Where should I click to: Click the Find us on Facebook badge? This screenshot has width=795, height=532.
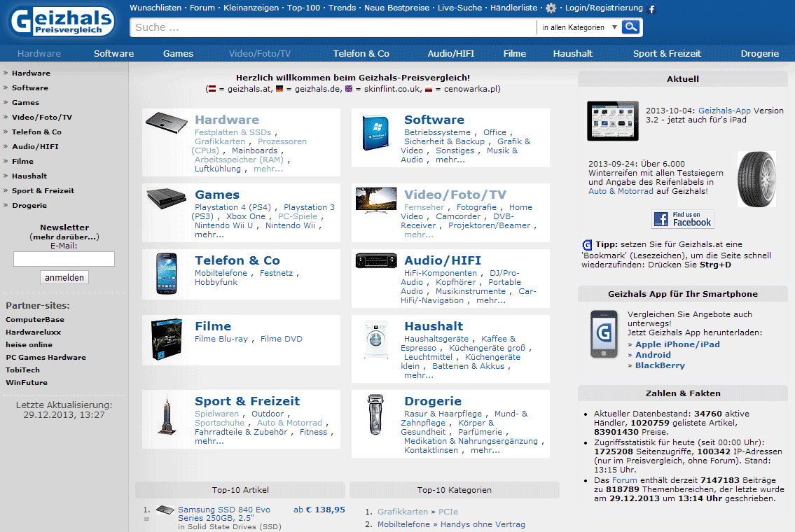(683, 219)
